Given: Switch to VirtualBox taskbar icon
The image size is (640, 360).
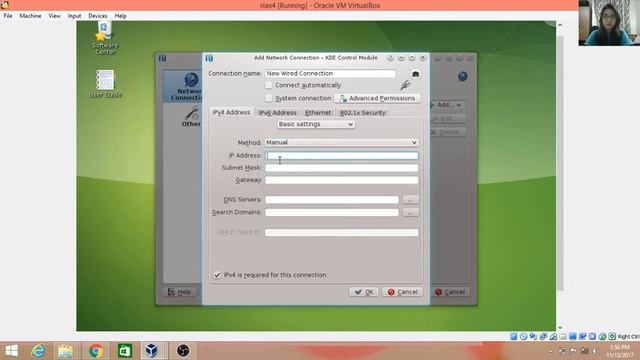Looking at the screenshot, I should [x=152, y=351].
